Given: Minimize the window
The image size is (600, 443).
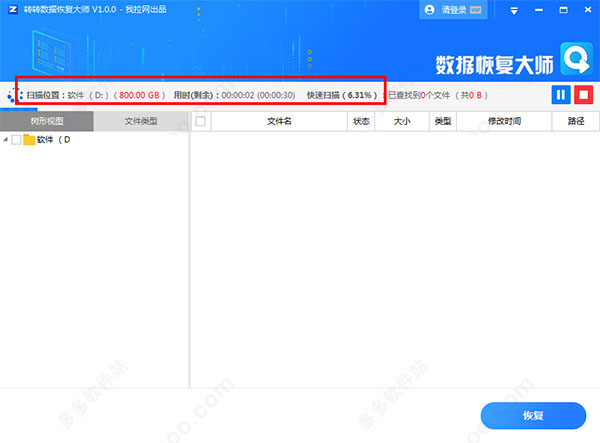Looking at the screenshot, I should [539, 10].
